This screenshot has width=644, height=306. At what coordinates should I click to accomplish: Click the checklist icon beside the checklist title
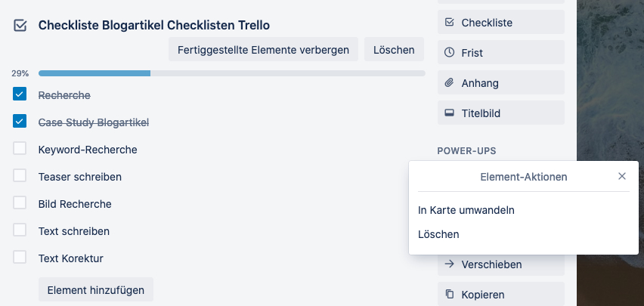[20, 25]
